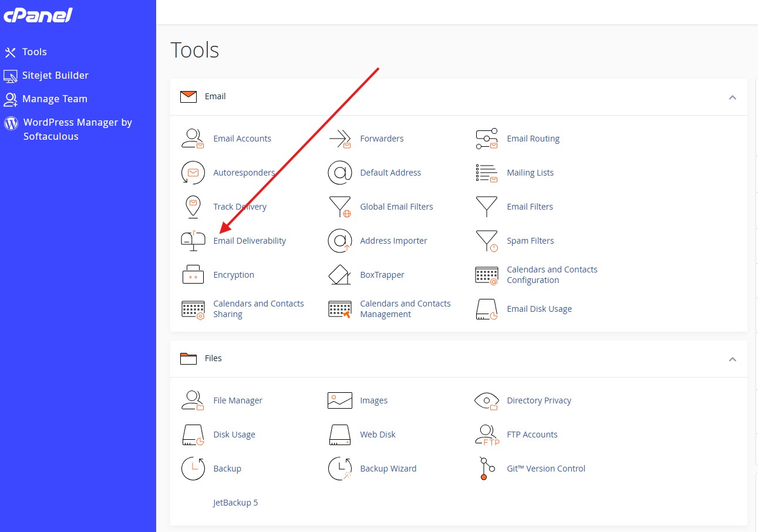This screenshot has height=532, width=758.
Task: Open the Email Disk Usage icon
Action: tap(486, 309)
